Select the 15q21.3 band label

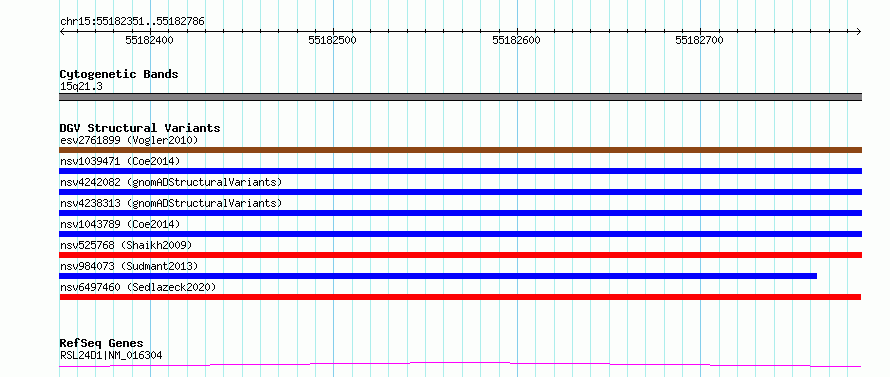81,87
